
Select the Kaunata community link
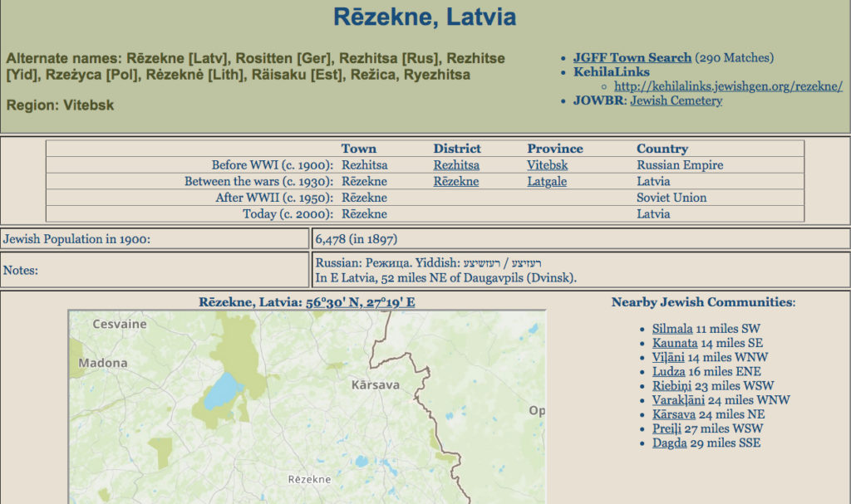[674, 343]
